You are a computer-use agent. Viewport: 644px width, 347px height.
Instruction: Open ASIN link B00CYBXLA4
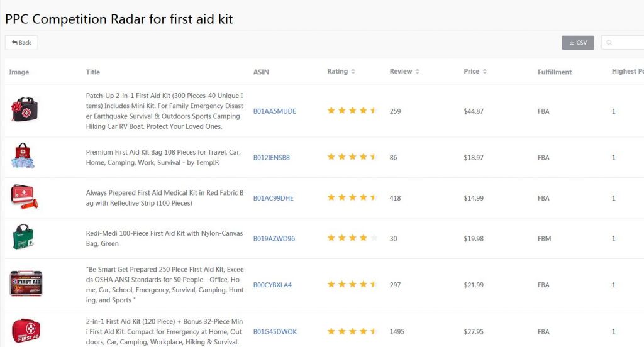click(272, 285)
